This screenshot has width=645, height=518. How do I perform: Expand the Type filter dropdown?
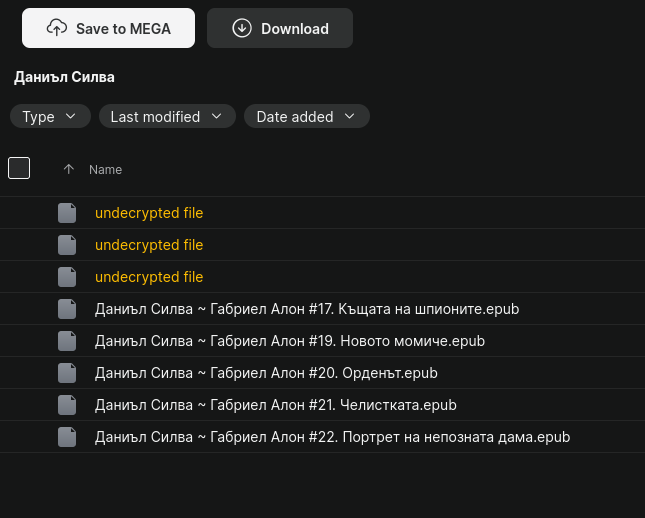tap(50, 117)
